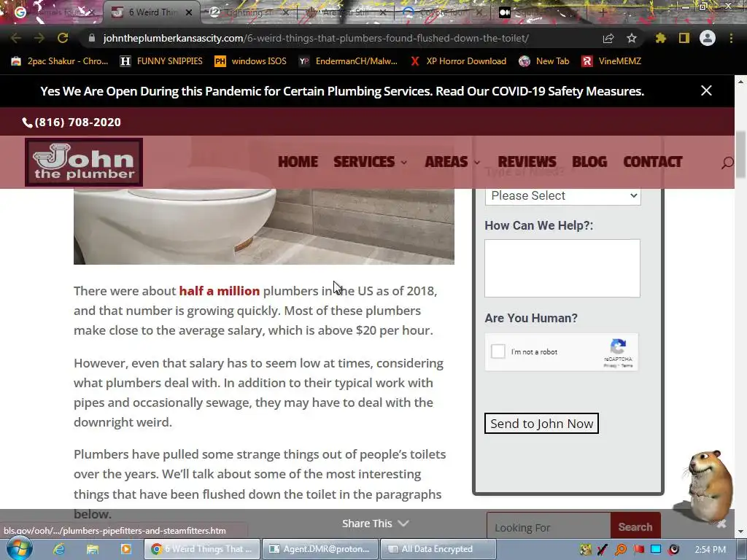Open the Windows Start orb

click(x=20, y=548)
